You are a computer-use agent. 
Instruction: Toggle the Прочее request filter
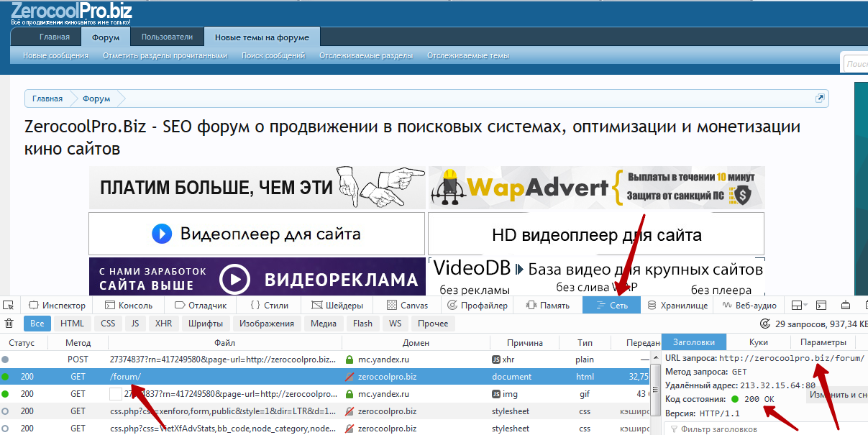click(433, 324)
